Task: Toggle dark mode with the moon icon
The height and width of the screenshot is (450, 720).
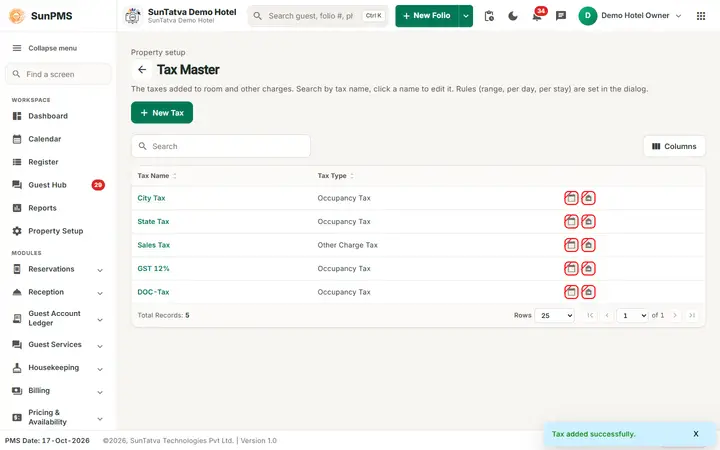Action: tap(513, 16)
